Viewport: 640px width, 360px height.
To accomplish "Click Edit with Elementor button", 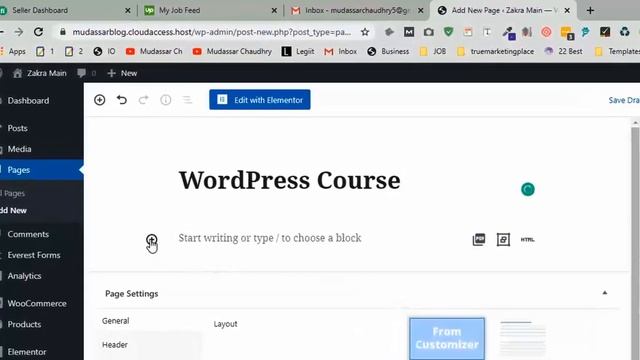I will pyautogui.click(x=260, y=100).
